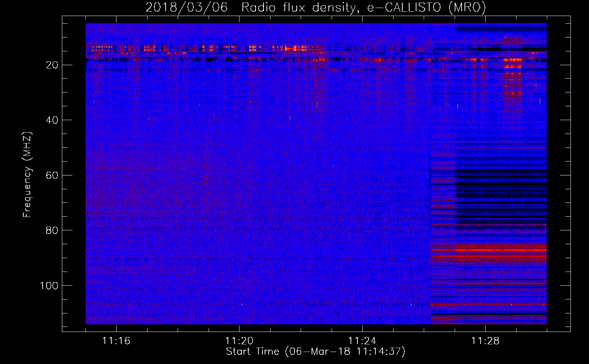Select the date '2018/03/06' in the title

tap(186, 8)
